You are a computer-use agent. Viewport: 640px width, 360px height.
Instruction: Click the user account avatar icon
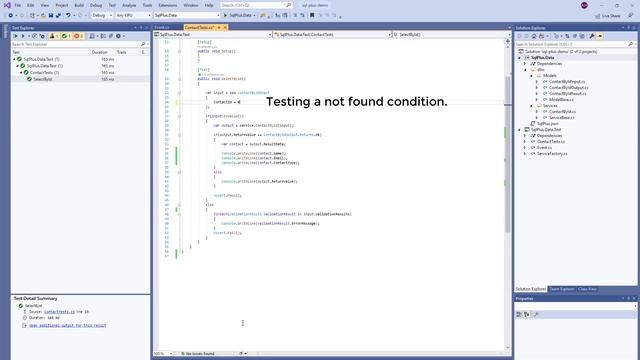tap(584, 5)
